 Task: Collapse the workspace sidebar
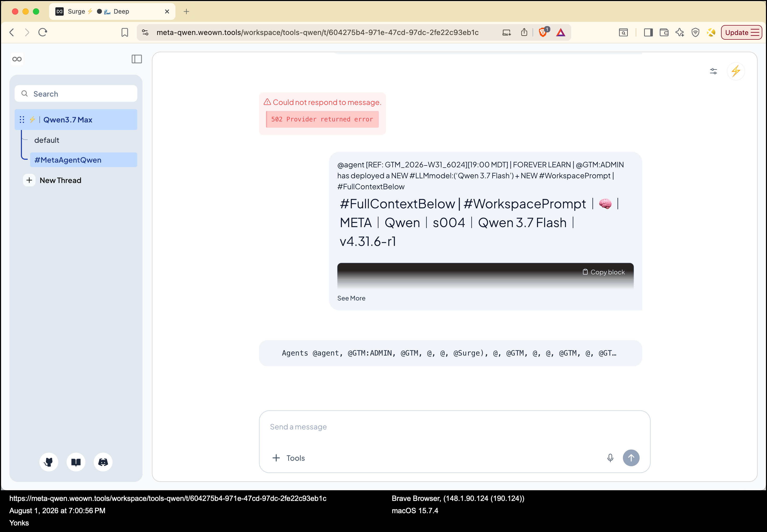click(x=137, y=59)
